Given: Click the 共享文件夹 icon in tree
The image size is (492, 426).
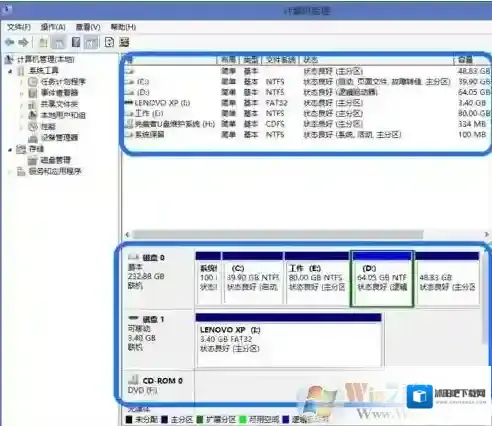Looking at the screenshot, I should coord(33,104).
